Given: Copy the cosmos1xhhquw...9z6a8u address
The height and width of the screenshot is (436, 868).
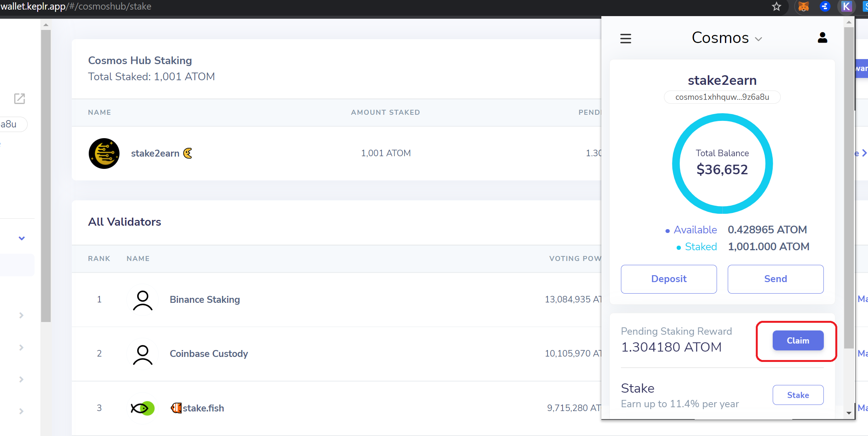Looking at the screenshot, I should (722, 97).
